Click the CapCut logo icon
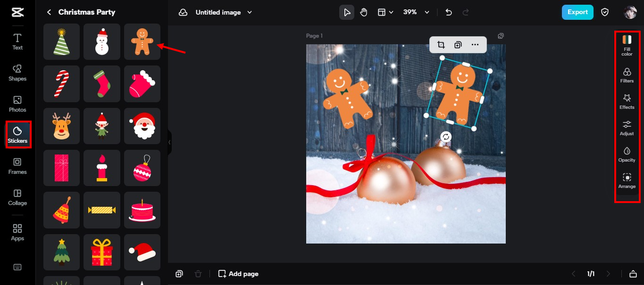 click(x=18, y=12)
